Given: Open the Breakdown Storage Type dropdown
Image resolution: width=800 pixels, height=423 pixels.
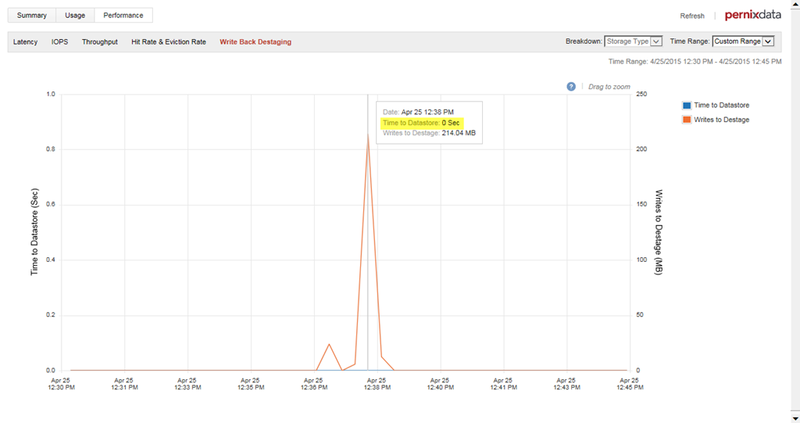Looking at the screenshot, I should coord(633,41).
